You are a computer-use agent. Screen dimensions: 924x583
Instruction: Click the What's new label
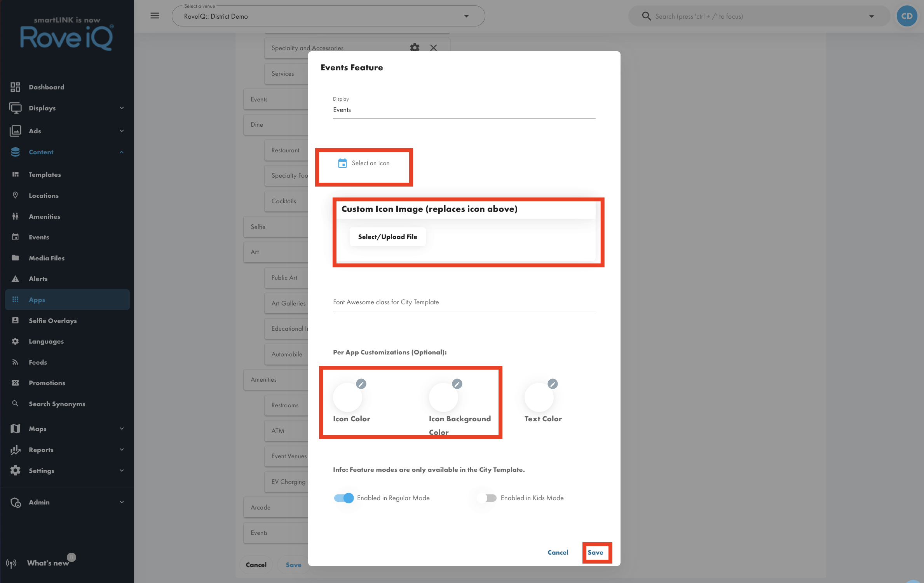[x=48, y=563]
